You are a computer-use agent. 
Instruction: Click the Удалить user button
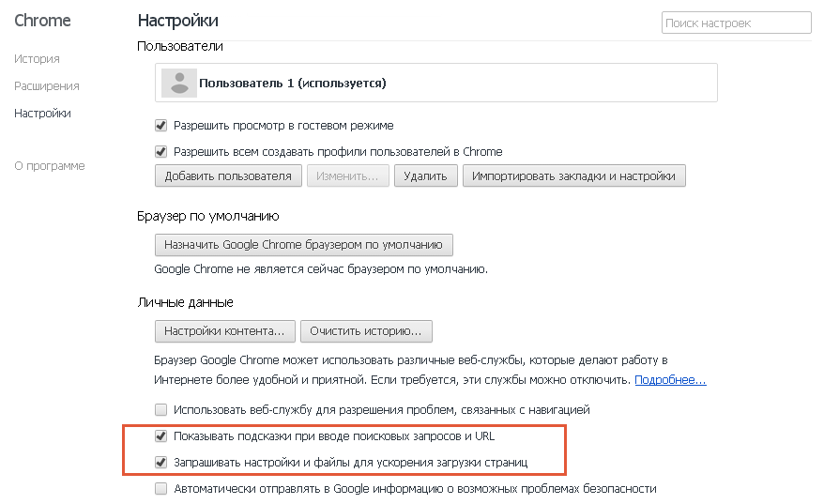426,176
